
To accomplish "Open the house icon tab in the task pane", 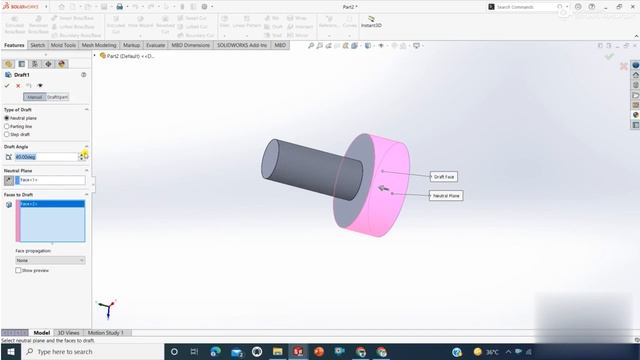I will (x=636, y=75).
